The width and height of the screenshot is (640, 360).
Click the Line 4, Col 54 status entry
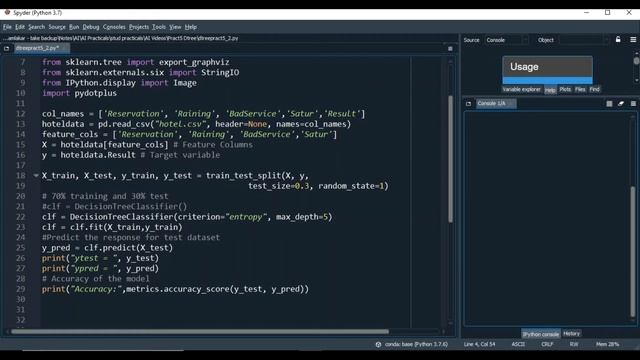[479, 344]
